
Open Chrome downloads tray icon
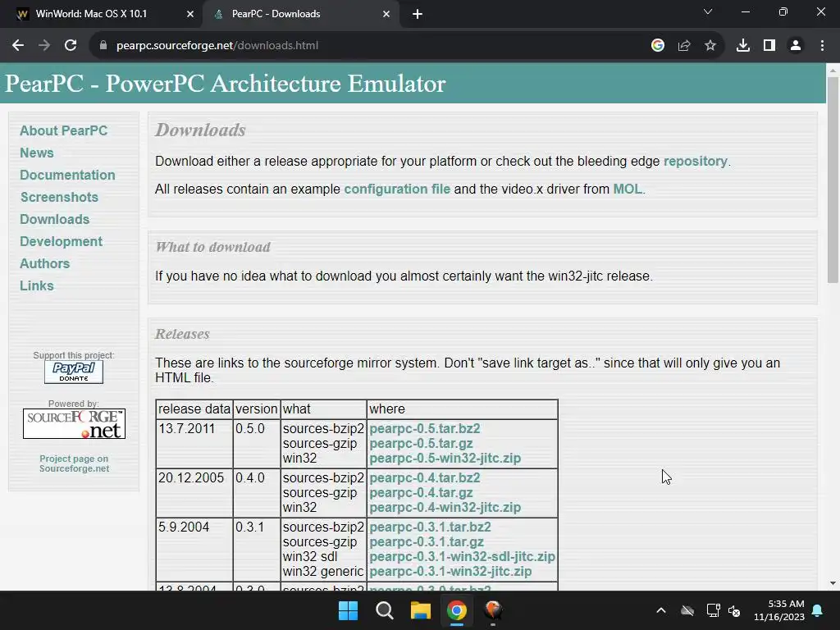[743, 46]
